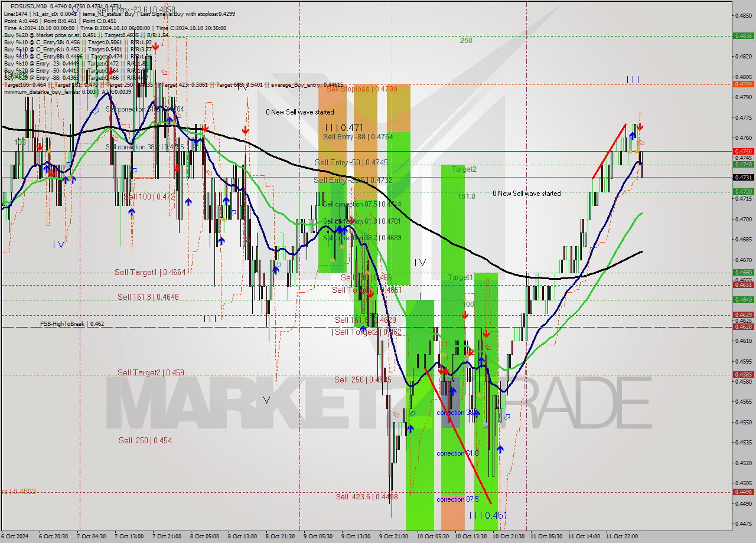Click the 'Sell 161.8 | 0.4646' label
This screenshot has width=756, height=543.
148,297
